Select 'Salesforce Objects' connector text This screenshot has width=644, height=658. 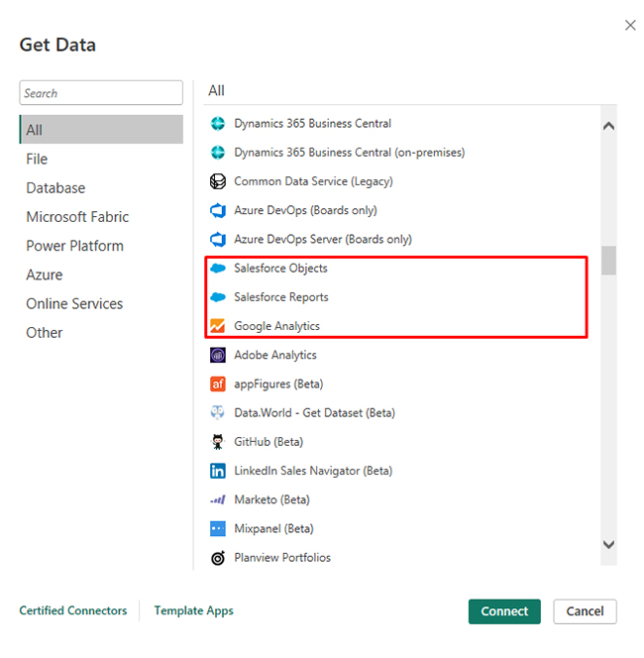click(x=280, y=269)
